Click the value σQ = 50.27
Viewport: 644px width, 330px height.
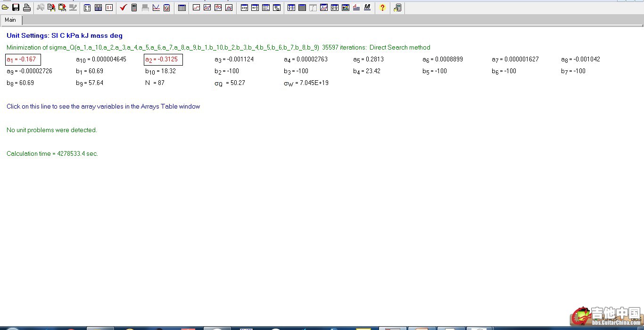[x=230, y=83]
